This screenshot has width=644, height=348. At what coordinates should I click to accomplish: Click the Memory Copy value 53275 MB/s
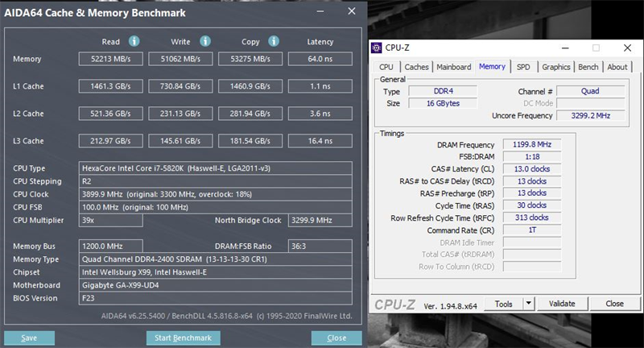point(250,59)
